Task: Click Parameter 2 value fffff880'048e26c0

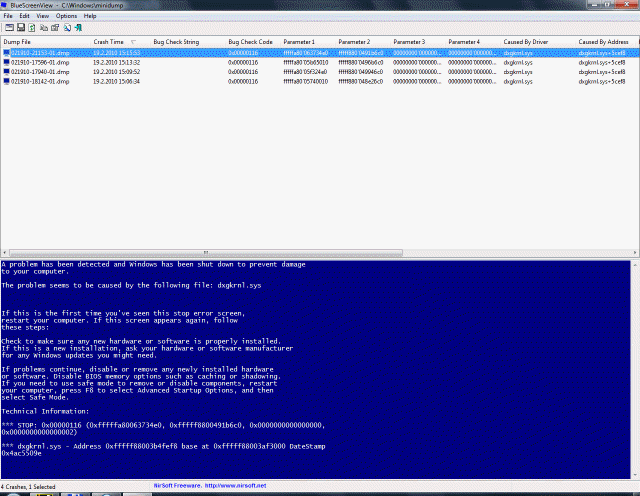Action: pos(361,81)
